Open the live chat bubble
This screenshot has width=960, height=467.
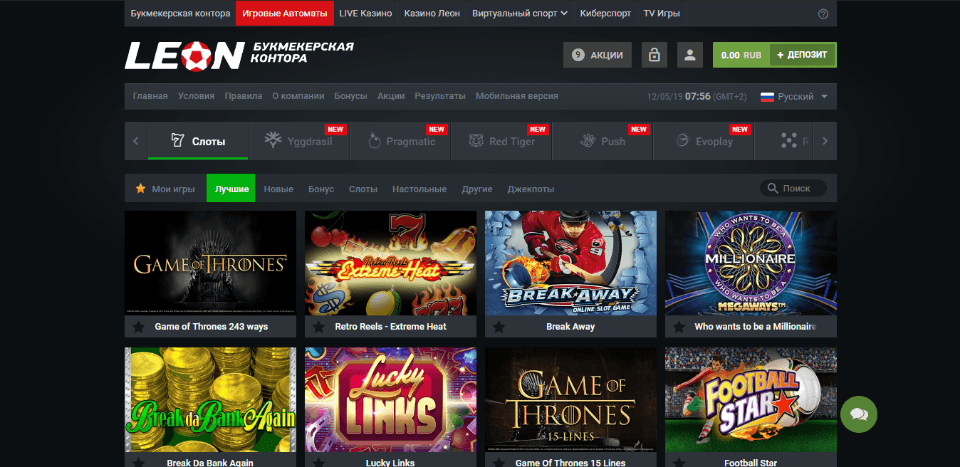click(858, 414)
